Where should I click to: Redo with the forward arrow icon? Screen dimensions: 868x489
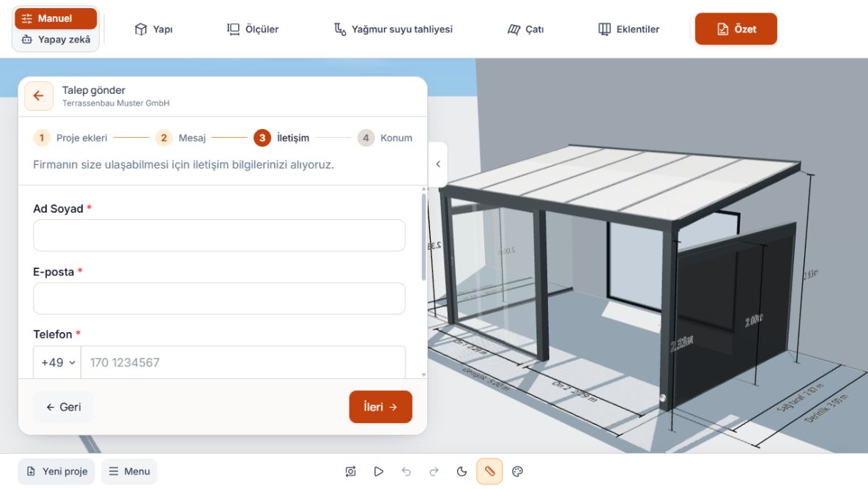pyautogui.click(x=434, y=471)
